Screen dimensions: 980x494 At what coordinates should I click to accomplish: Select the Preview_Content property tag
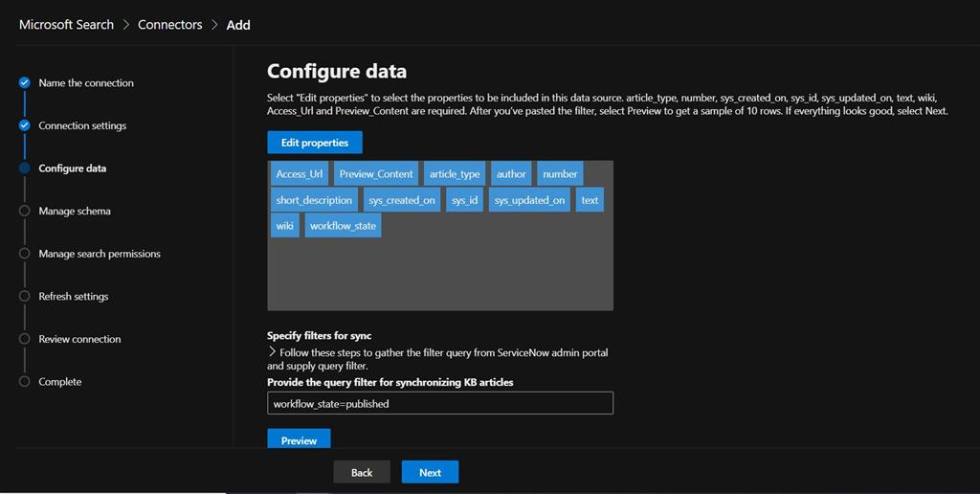tap(375, 174)
